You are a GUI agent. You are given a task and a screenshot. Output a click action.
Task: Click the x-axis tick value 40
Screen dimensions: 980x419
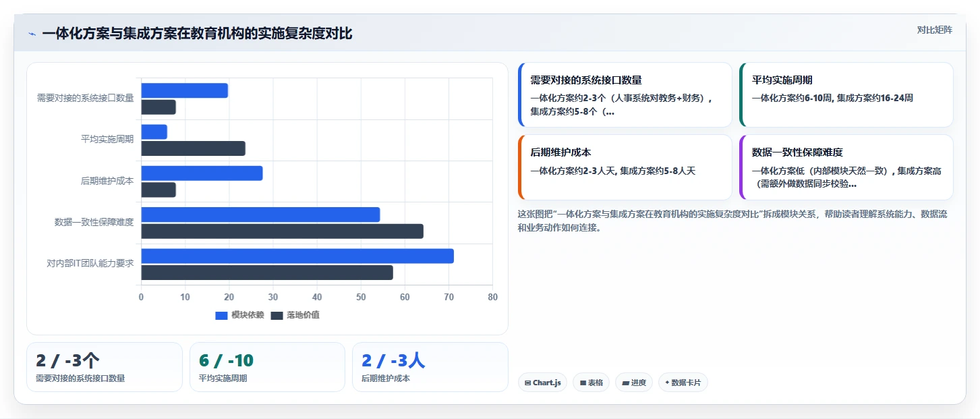(x=317, y=297)
